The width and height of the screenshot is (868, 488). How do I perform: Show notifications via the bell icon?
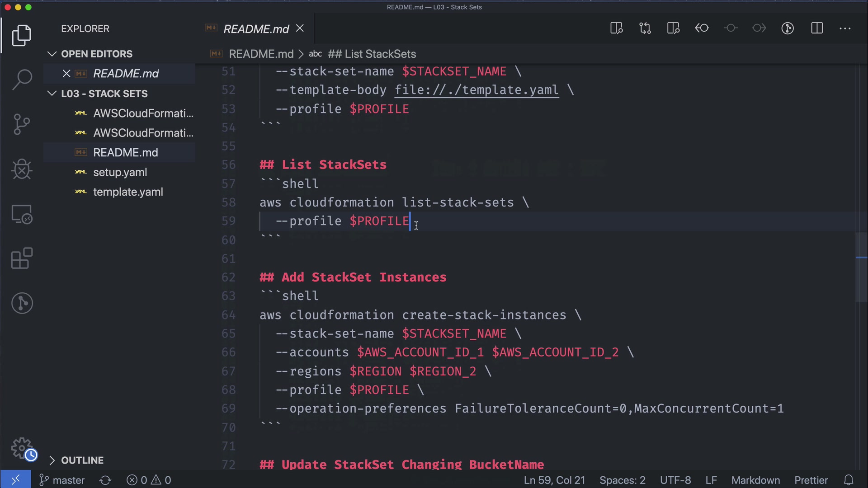[x=849, y=480]
